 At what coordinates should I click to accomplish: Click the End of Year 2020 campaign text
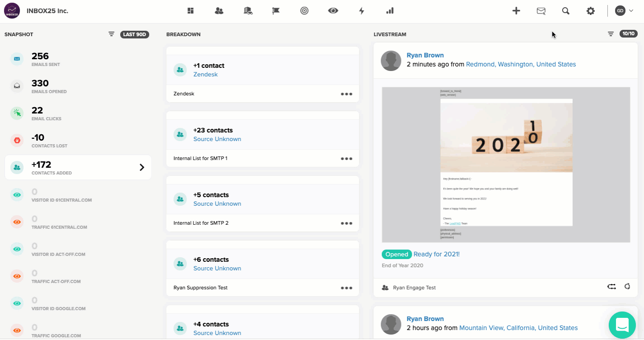point(403,265)
